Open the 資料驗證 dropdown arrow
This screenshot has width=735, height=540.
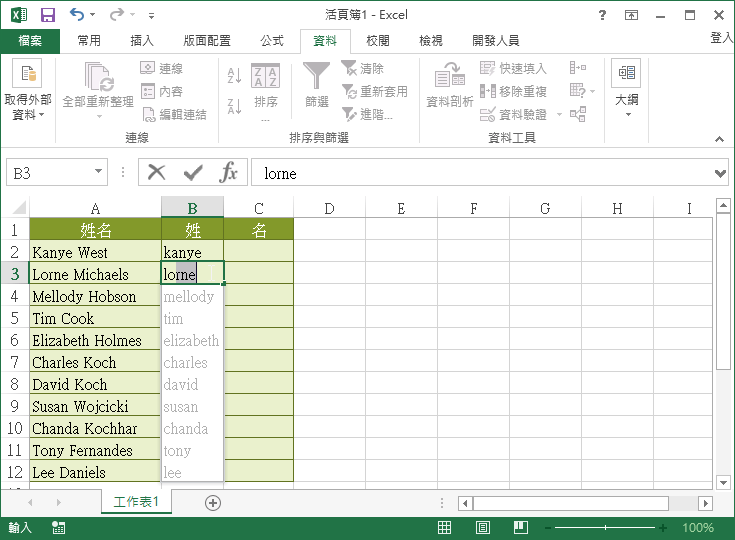559,114
